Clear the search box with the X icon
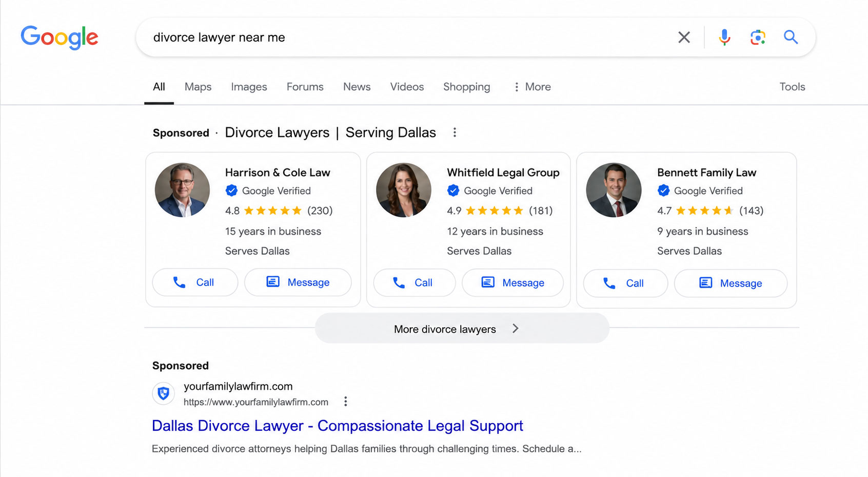 tap(684, 37)
